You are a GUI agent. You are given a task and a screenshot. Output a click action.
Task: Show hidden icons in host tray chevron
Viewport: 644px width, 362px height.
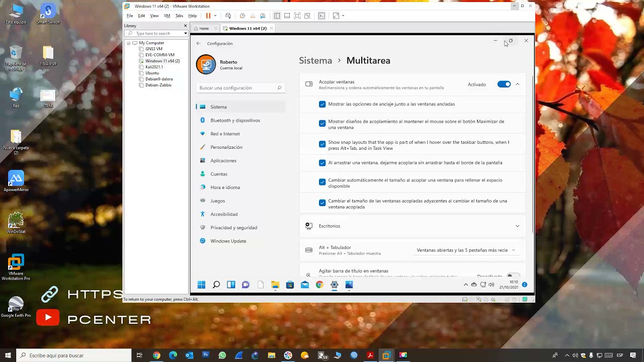click(567, 355)
